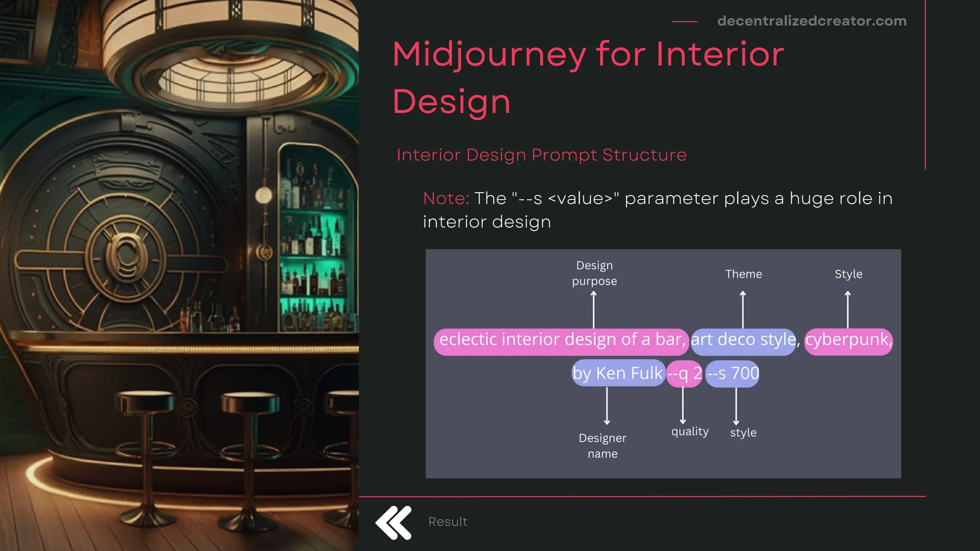The image size is (980, 551).
Task: Click the pink 'eclectic interior design of a bar' chip
Action: pos(561,340)
